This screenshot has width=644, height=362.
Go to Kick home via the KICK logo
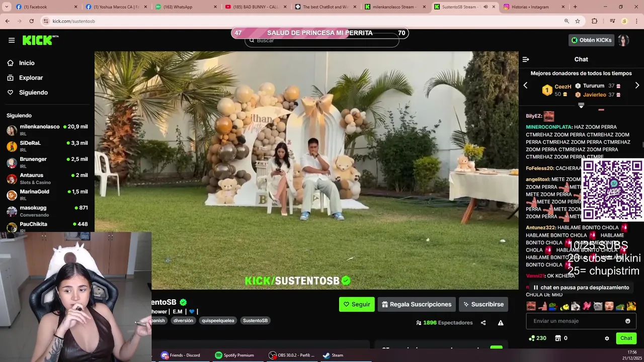point(40,40)
